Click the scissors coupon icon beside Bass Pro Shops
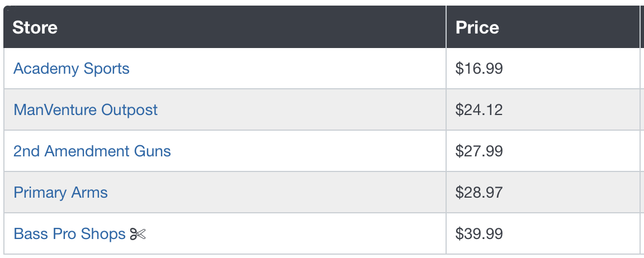 click(x=138, y=234)
